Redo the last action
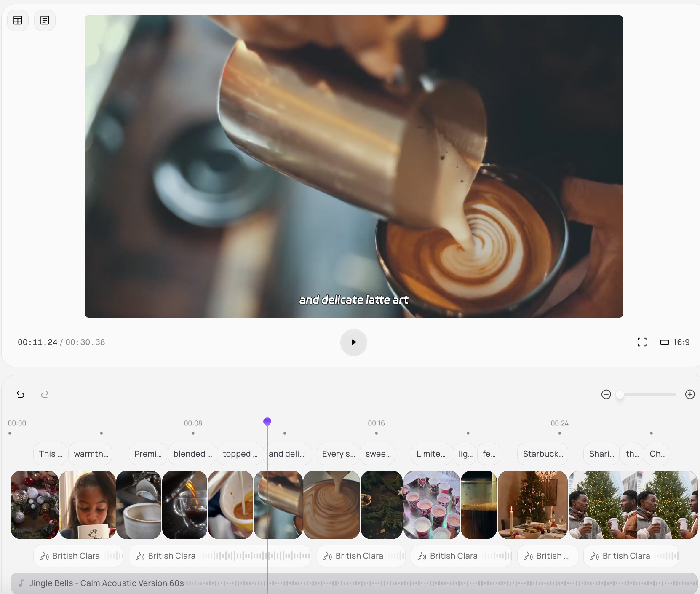This screenshot has width=700, height=594. tap(45, 394)
